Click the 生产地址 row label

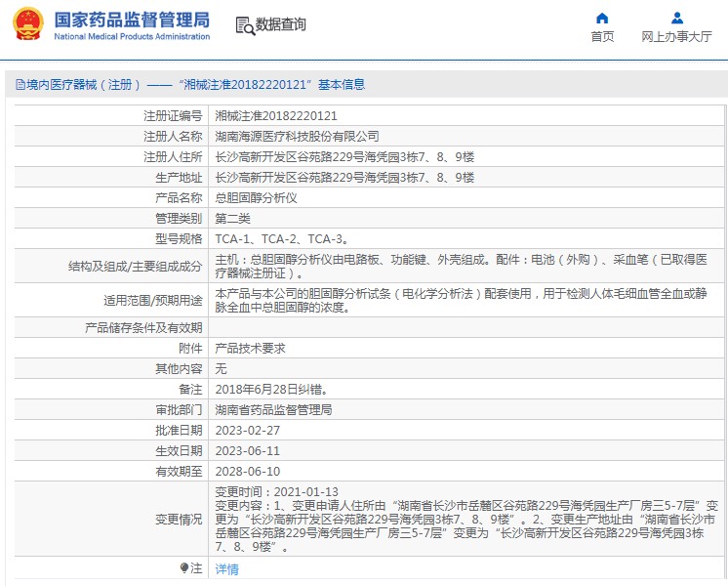point(179,178)
